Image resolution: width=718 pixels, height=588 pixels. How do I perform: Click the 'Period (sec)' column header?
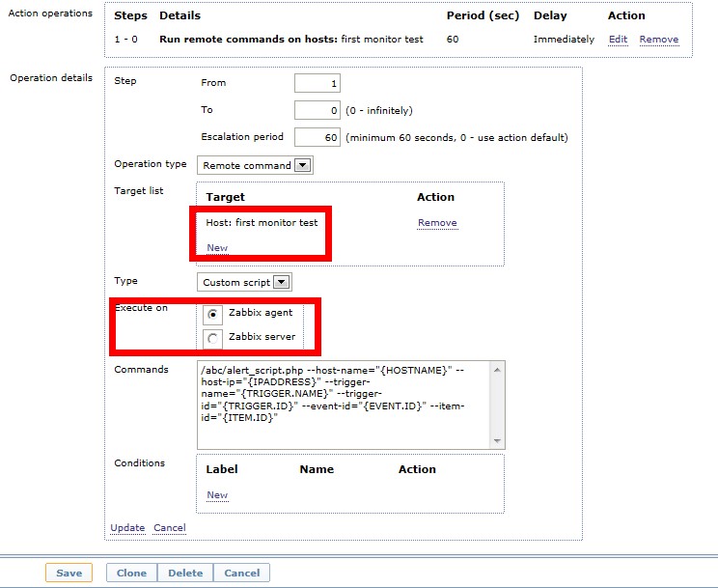coord(483,15)
